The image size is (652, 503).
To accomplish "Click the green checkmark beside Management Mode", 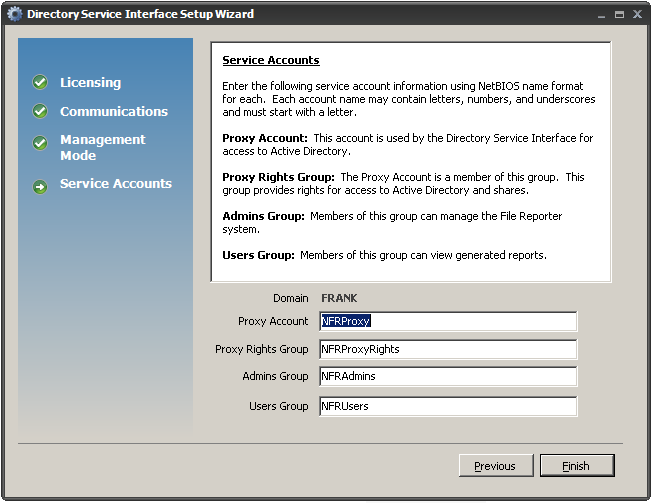I will tap(40, 143).
